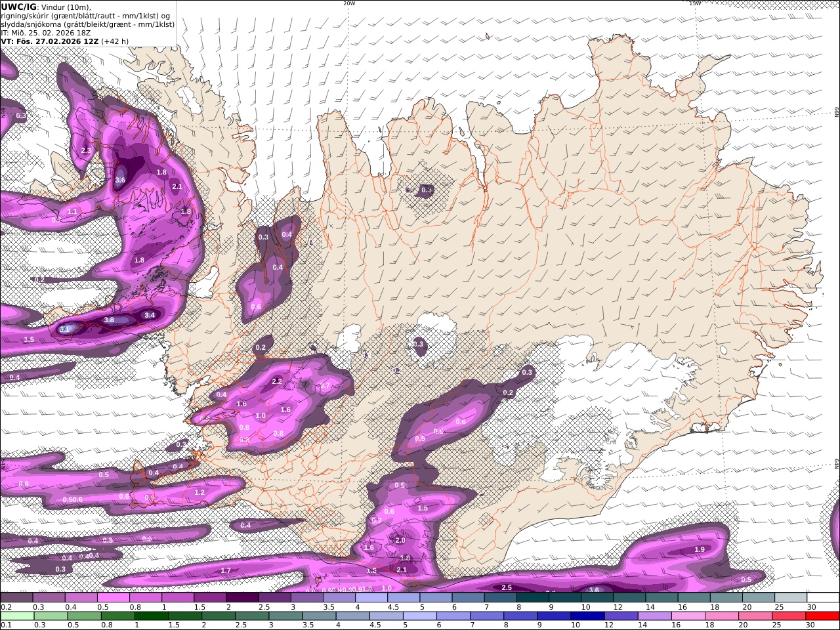Pick the pale grey snow swatch for 25–30

coord(791,598)
